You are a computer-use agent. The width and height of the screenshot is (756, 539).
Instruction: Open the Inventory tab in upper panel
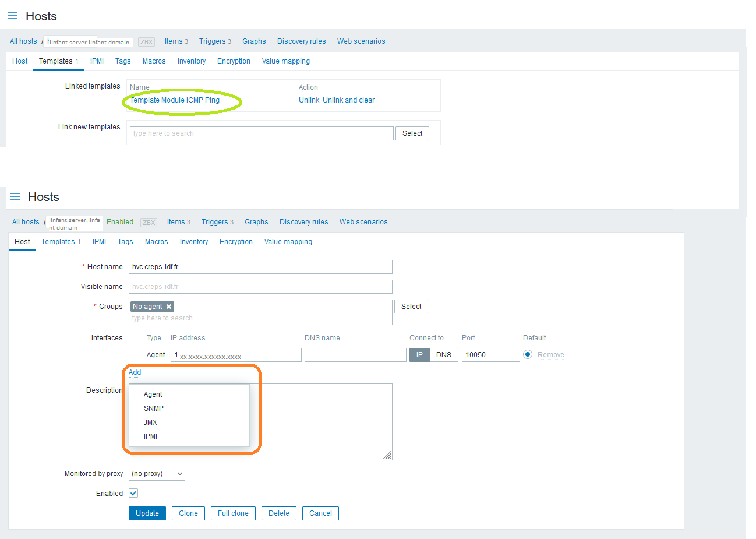point(191,61)
